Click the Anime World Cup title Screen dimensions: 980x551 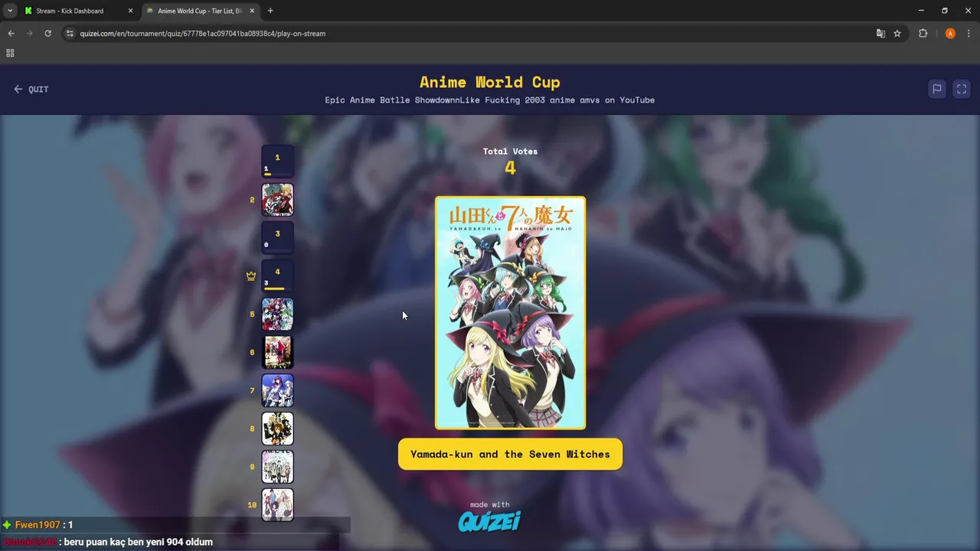click(x=490, y=82)
